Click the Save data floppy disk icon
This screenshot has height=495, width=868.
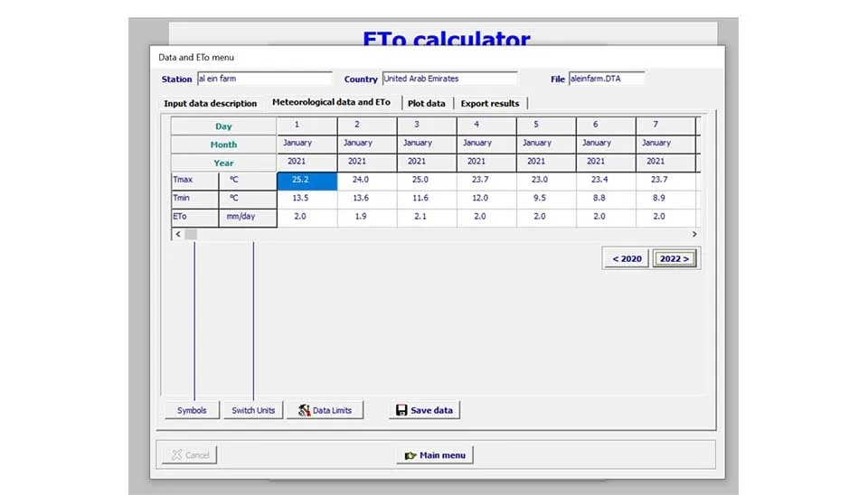pyautogui.click(x=401, y=410)
